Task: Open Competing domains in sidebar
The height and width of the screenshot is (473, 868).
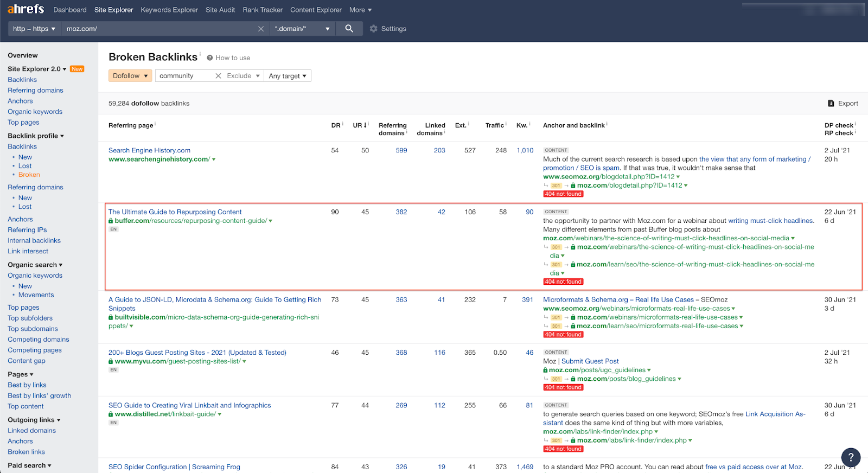Action: pos(39,340)
